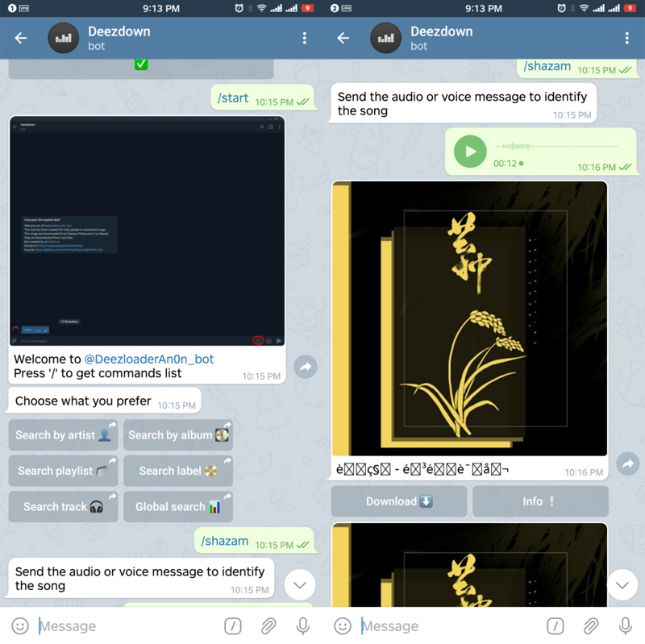Tap the Deezdown title in the left header
Image resolution: width=645 pixels, height=644 pixels.
coord(119,31)
